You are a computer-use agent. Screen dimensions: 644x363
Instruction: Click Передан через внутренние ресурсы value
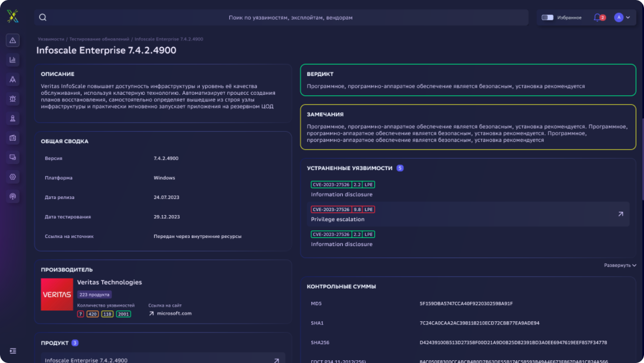pos(198,236)
